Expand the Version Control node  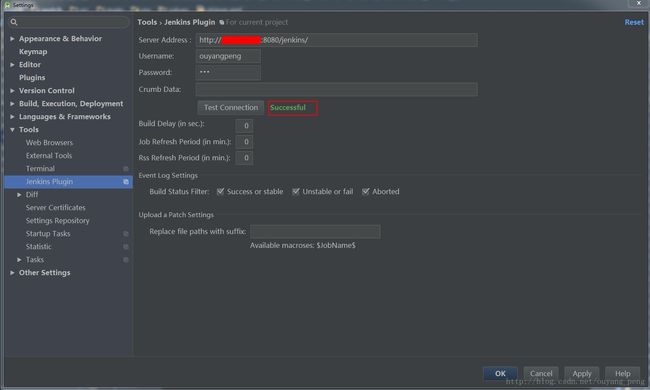coord(12,90)
